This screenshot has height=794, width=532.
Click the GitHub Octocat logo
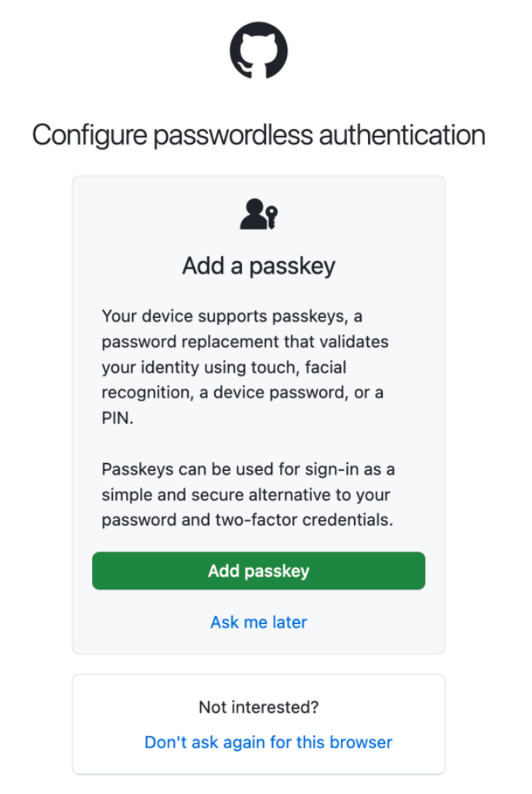tap(258, 50)
